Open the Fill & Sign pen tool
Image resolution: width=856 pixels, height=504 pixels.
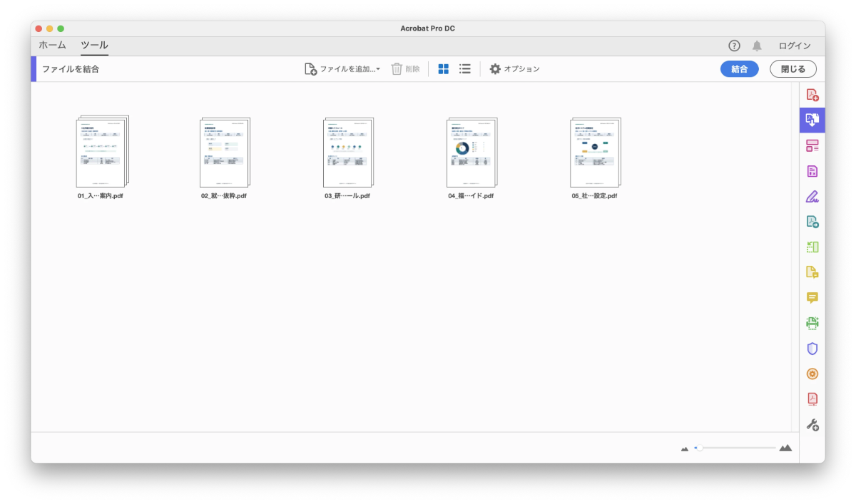[812, 197]
